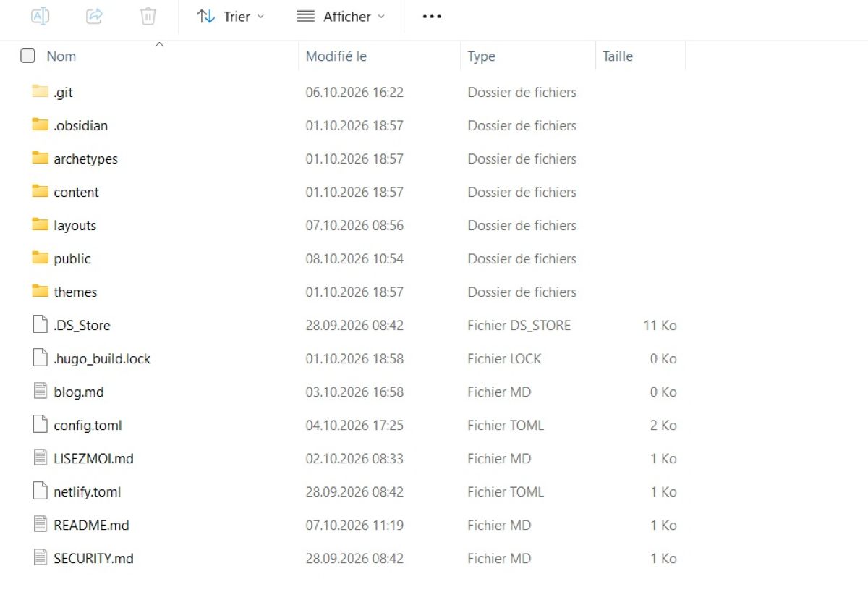868x595 pixels.
Task: Click the Rename toolbar icon
Action: pos(41,16)
